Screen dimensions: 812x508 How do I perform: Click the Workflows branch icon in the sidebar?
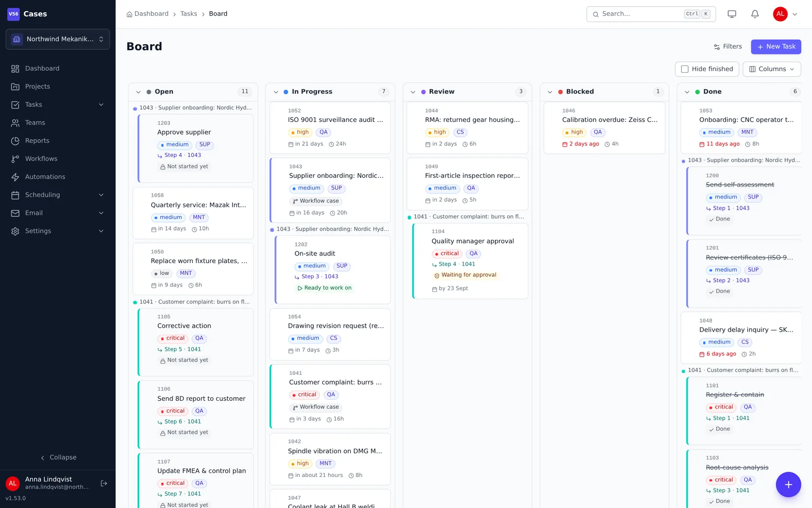tap(15, 159)
